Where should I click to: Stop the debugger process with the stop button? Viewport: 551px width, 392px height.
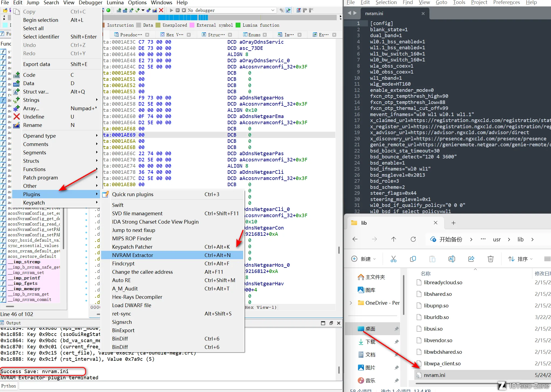pos(184,11)
